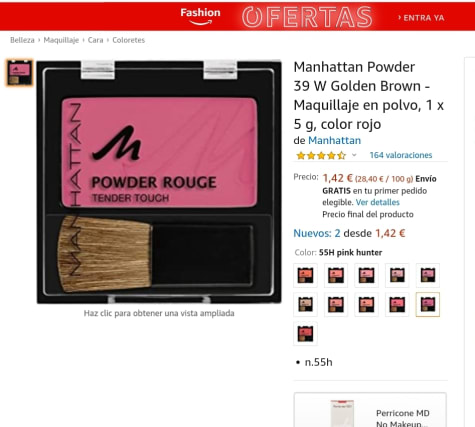Viewport: 475px width, 427px height.
Task: Open the Manhattan brand link
Action: (x=334, y=140)
